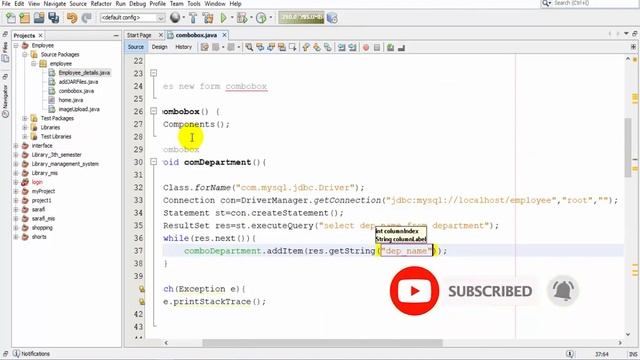Open the Files side tab
Image resolution: width=640 pixels, height=360 pixels.
[5, 52]
